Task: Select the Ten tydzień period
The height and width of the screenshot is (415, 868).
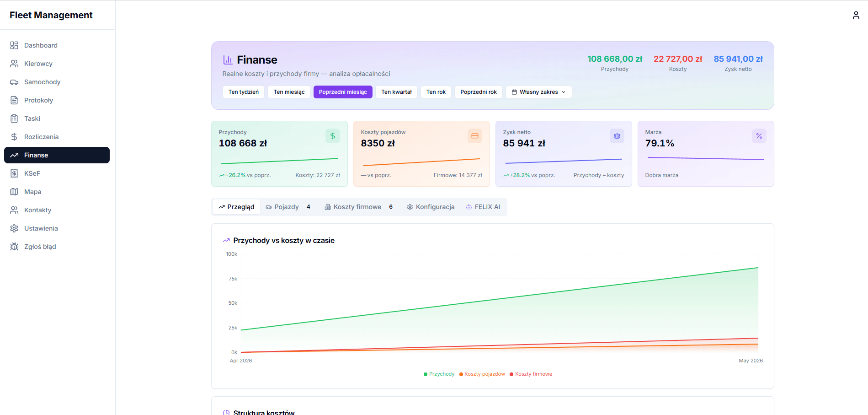Action: pos(244,92)
